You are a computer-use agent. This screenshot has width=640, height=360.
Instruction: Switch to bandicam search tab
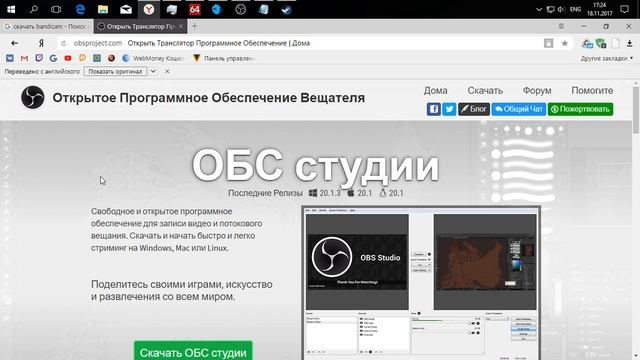click(x=47, y=26)
